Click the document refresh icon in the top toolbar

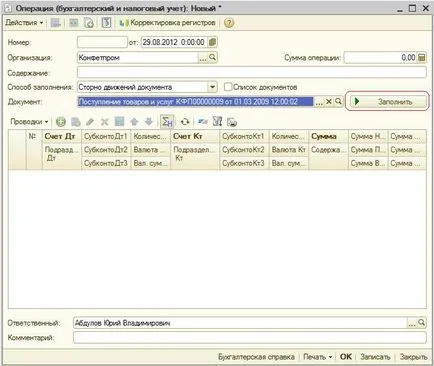click(89, 23)
